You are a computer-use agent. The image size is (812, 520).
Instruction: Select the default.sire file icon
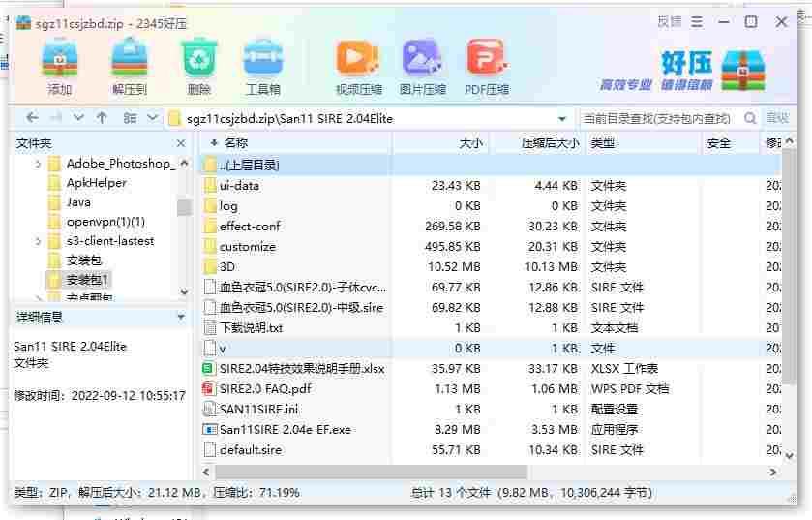click(x=210, y=449)
